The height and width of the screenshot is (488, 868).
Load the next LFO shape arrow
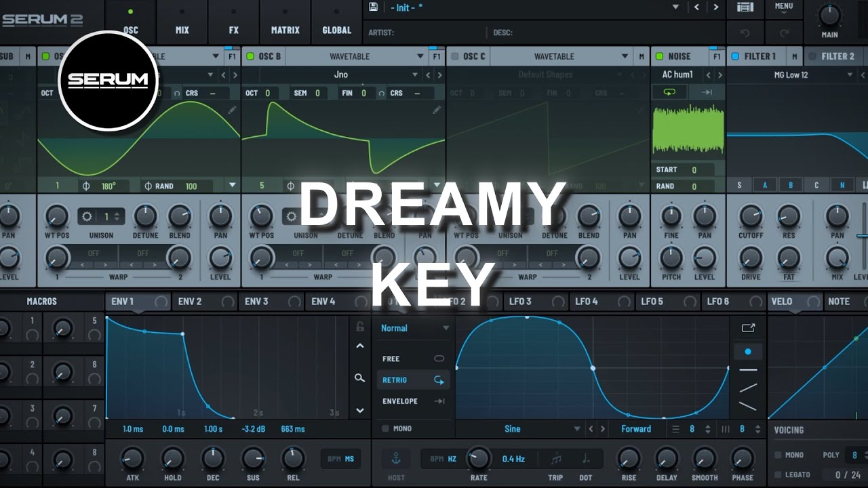point(602,429)
